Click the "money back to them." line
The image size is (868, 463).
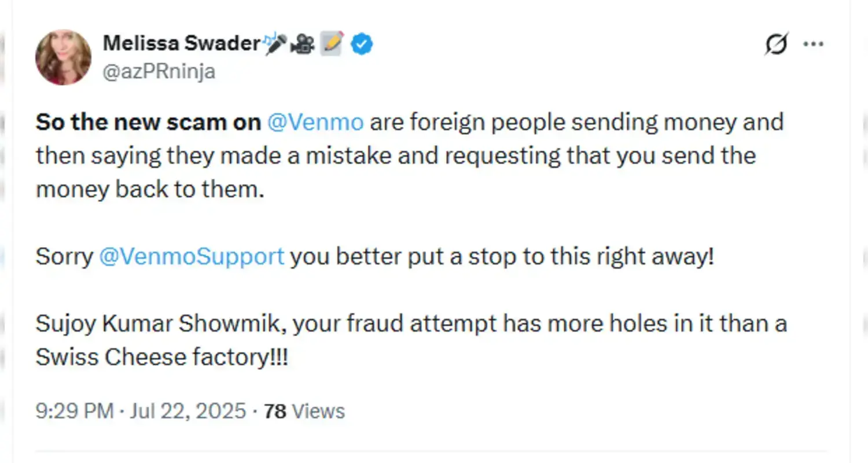pos(150,189)
